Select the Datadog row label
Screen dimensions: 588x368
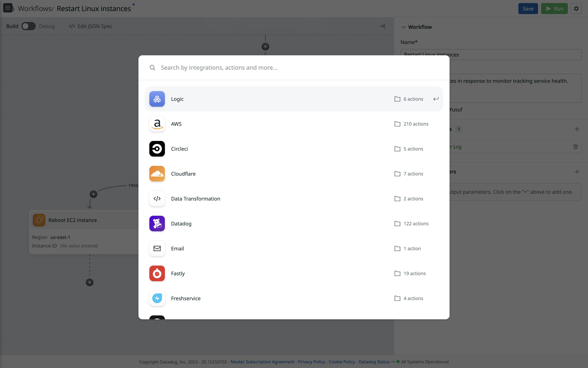tap(181, 224)
